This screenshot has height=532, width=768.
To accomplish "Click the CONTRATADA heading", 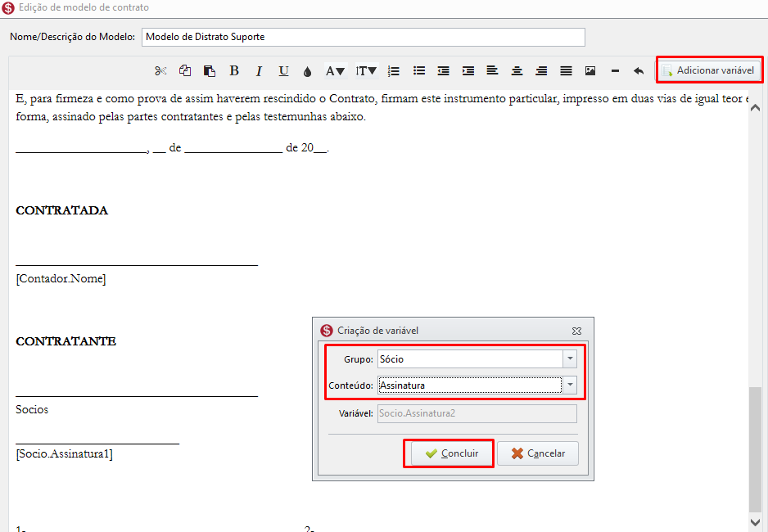I will click(61, 210).
